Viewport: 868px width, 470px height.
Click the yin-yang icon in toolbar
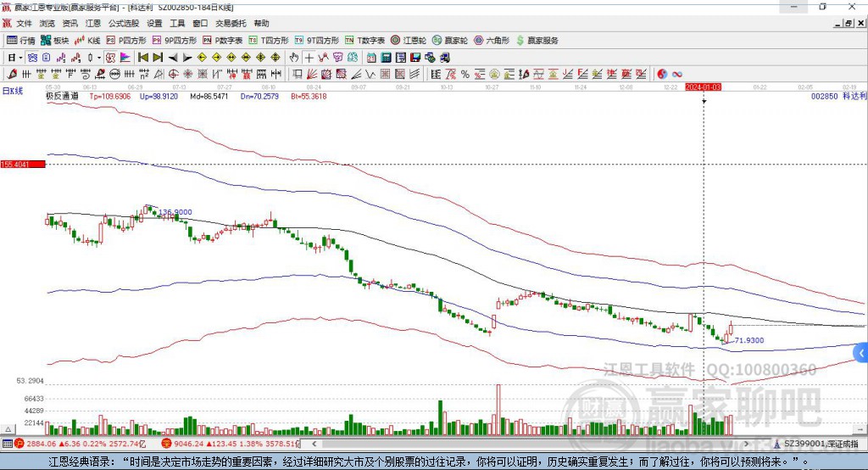coord(662,75)
